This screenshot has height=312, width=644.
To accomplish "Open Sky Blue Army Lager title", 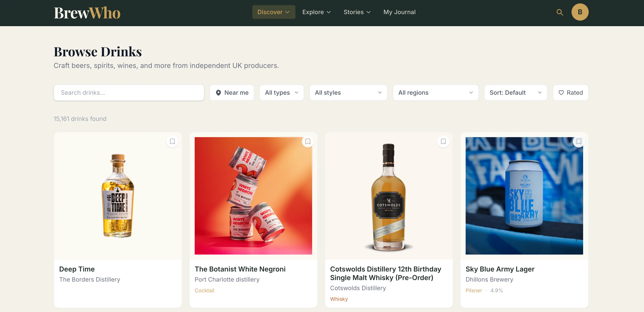I will click(500, 269).
